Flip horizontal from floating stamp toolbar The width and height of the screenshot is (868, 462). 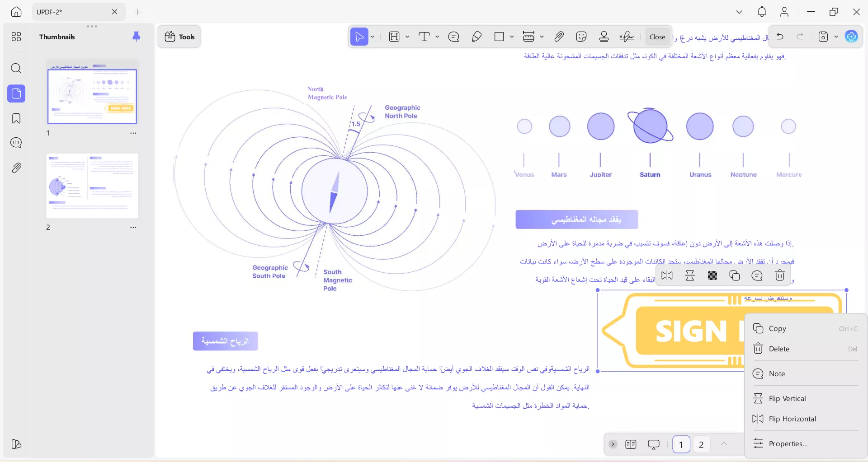[x=667, y=275]
